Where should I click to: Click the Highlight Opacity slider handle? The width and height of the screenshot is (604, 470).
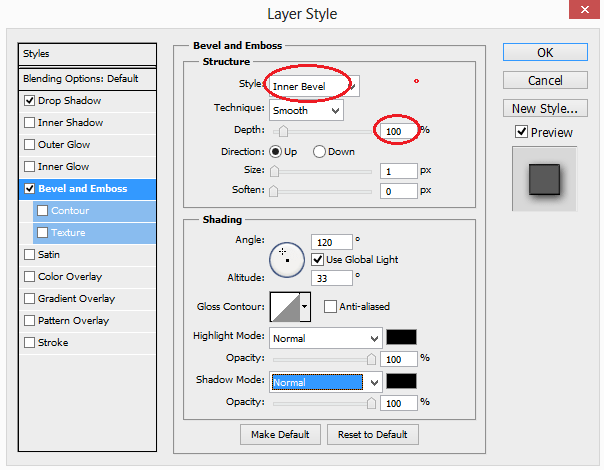coord(371,359)
